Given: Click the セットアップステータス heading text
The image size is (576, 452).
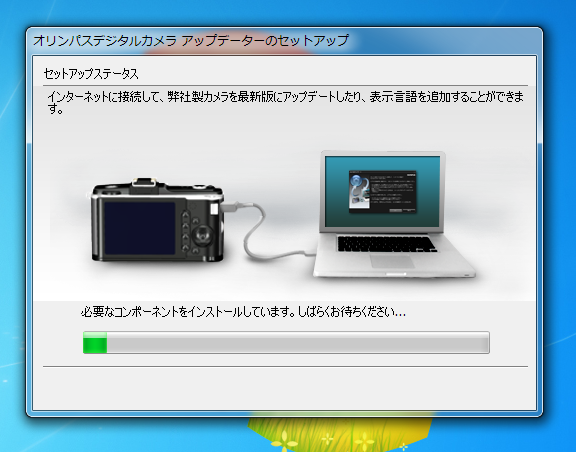Looking at the screenshot, I should coord(91,74).
